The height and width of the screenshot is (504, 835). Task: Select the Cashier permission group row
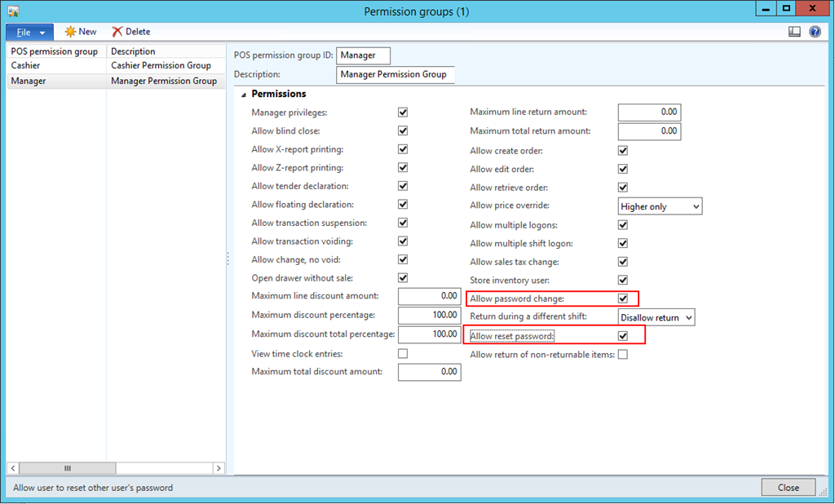(55, 66)
